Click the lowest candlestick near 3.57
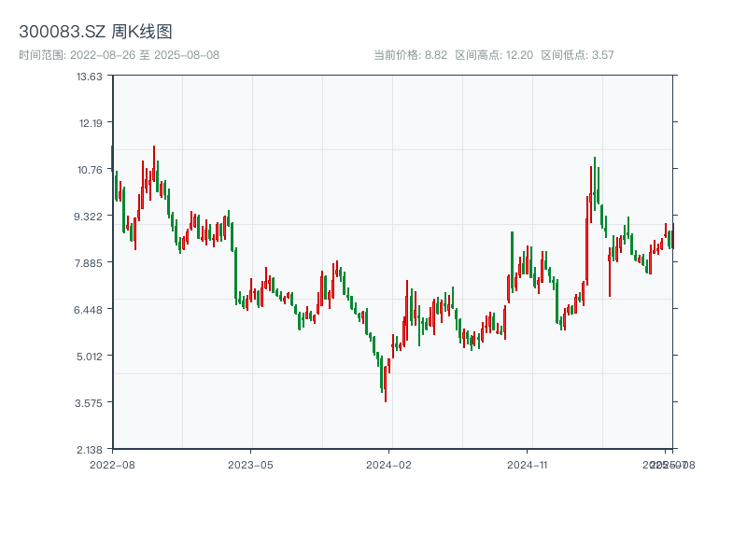The image size is (747, 560). coord(385,385)
